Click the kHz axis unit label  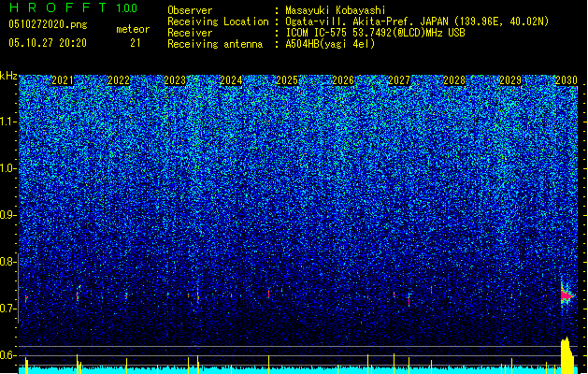coord(8,76)
